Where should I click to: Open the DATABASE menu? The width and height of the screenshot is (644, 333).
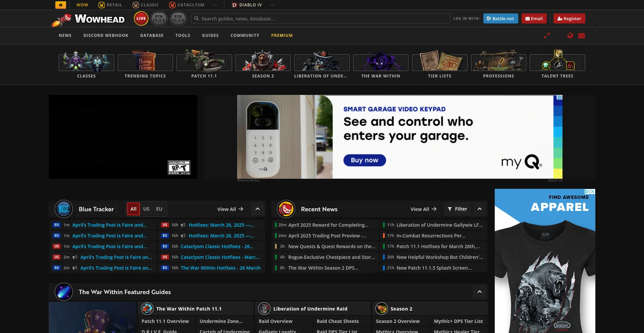[152, 35]
